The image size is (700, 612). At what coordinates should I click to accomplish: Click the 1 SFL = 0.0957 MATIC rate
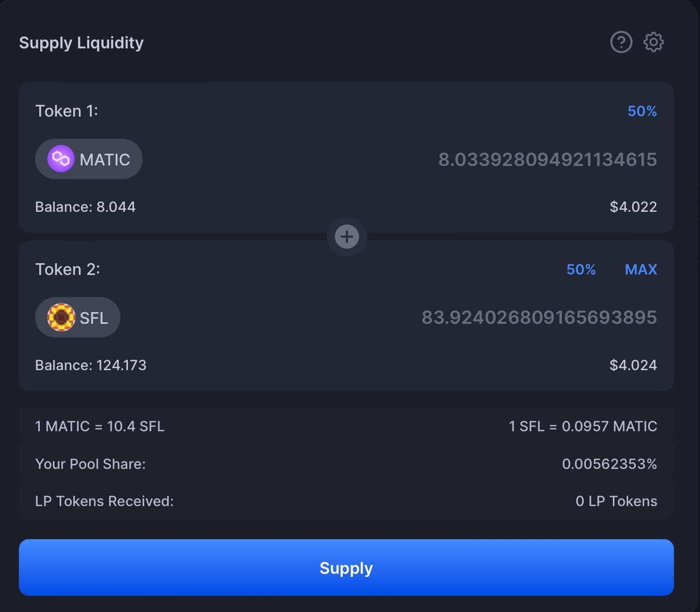[x=583, y=426]
